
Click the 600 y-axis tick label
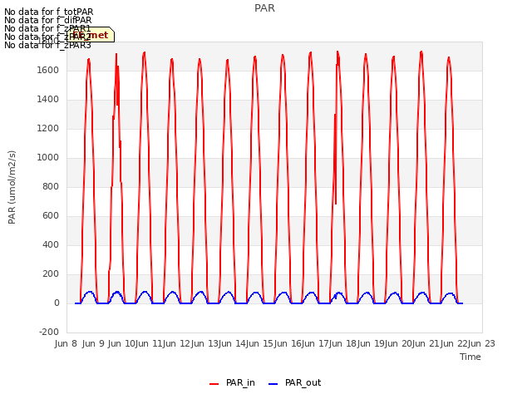[x=51, y=216]
